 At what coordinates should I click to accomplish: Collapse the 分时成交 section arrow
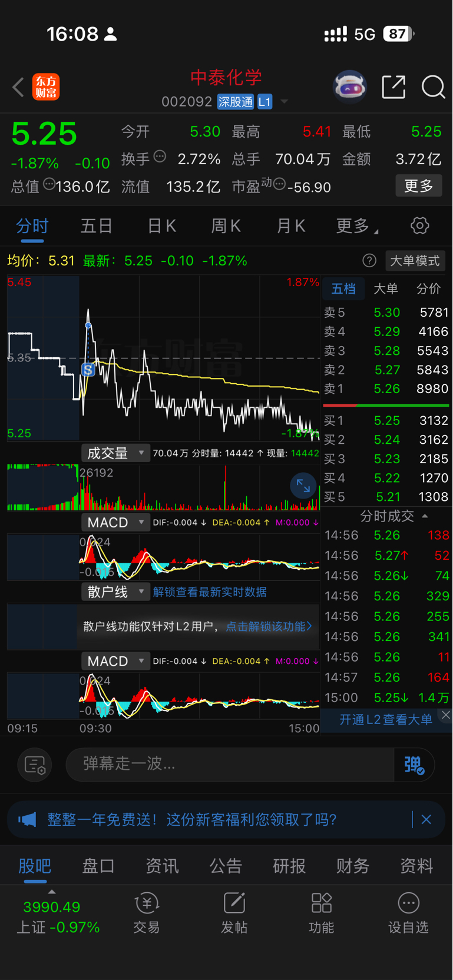point(425,516)
